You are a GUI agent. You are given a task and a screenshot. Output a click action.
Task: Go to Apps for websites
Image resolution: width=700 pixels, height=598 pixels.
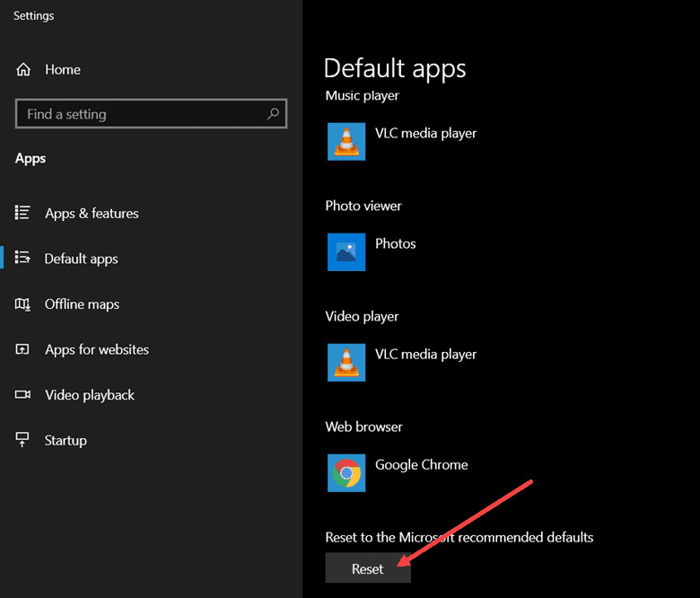[97, 350]
